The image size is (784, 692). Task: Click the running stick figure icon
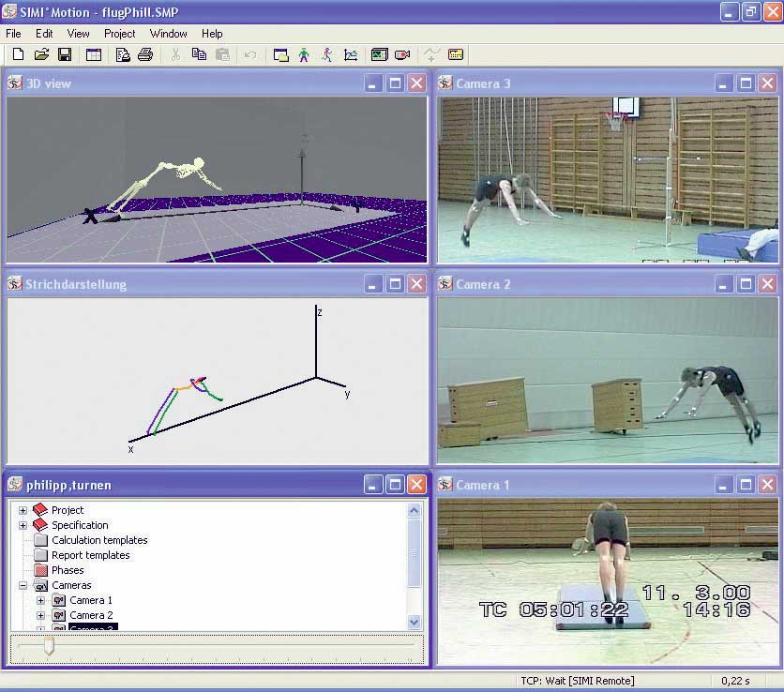point(327,54)
